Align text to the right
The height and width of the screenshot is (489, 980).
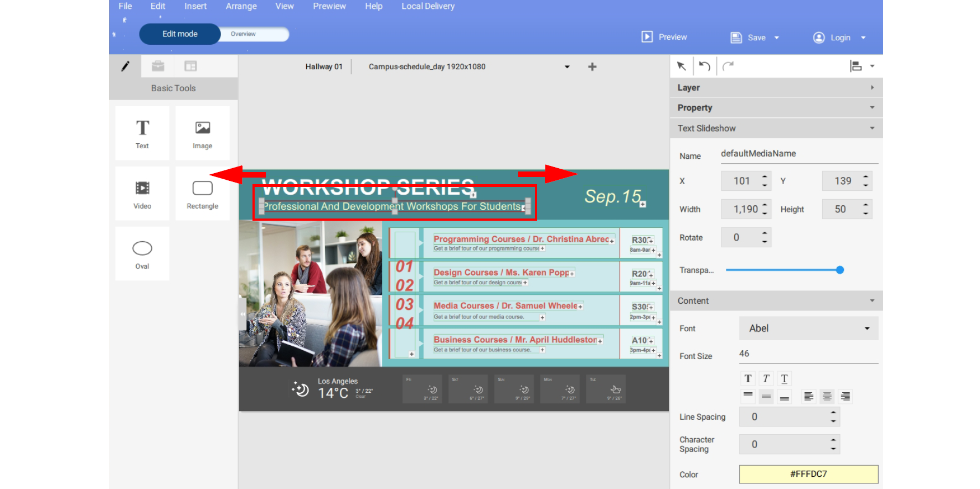[x=845, y=396]
